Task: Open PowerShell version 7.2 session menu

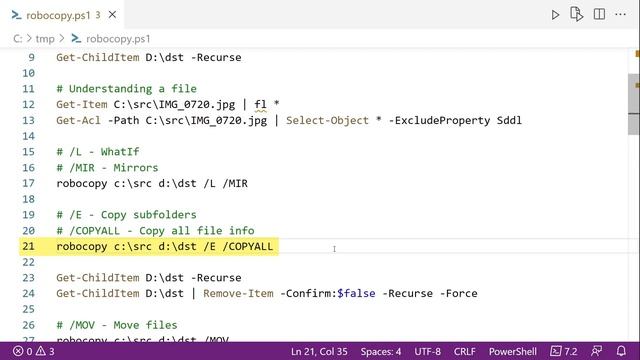Action: [564, 351]
